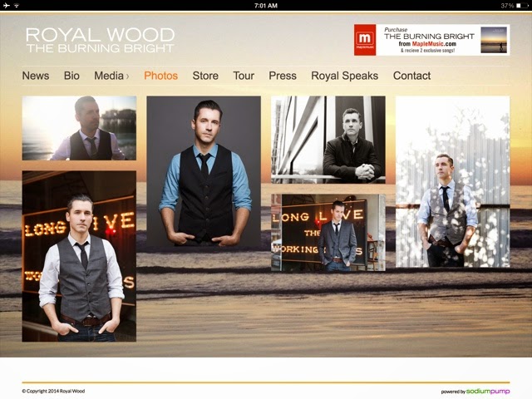Open the black and white seated photo
The width and height of the screenshot is (532, 399).
click(328, 140)
